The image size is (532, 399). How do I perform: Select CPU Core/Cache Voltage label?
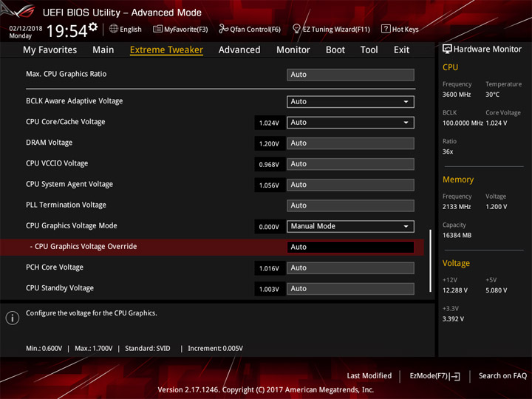coord(66,122)
